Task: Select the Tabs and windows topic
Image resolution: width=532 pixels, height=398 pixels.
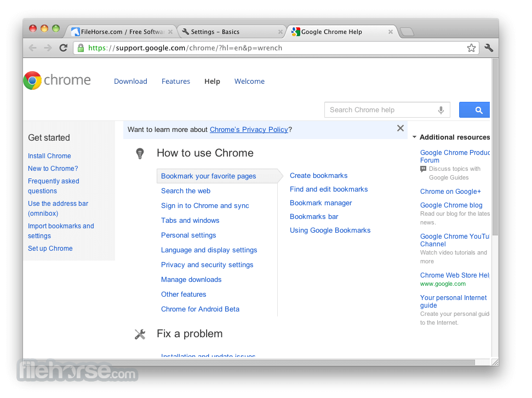Action: [x=190, y=221]
